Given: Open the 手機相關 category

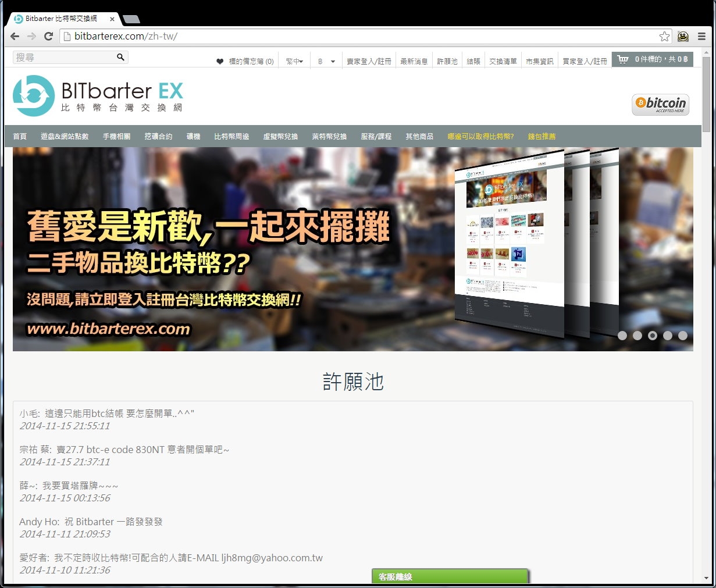Looking at the screenshot, I should point(116,136).
